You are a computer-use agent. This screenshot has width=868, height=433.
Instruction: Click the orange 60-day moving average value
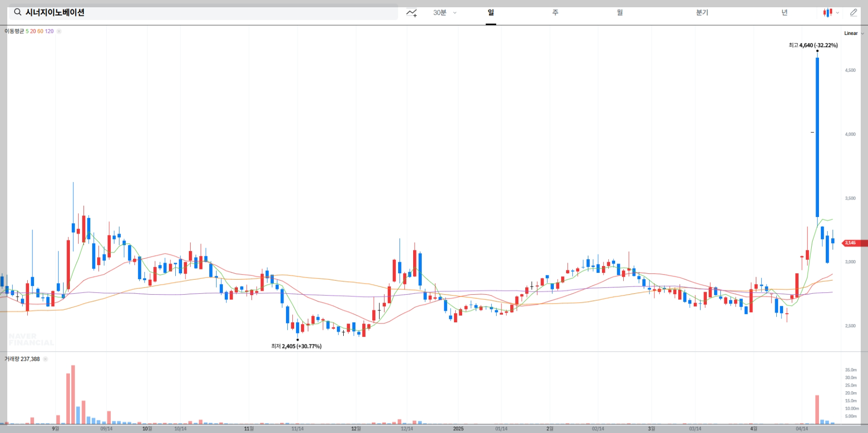coord(40,31)
